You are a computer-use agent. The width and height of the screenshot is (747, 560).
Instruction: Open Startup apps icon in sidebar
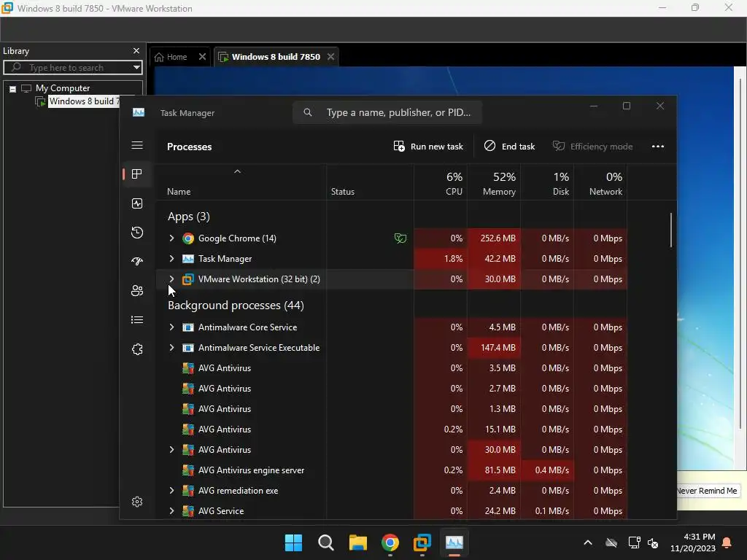[x=137, y=262]
